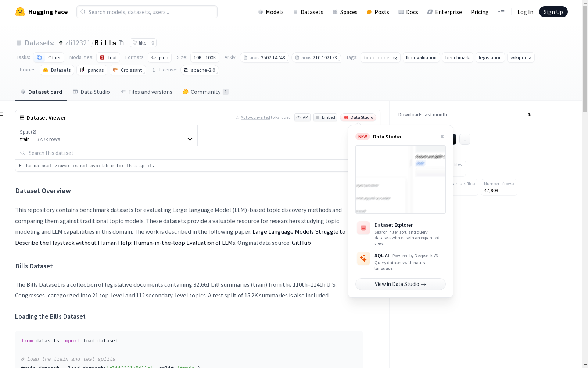588x368 pixels.
Task: Click the SQL AI sparkle icon
Action: (x=363, y=258)
